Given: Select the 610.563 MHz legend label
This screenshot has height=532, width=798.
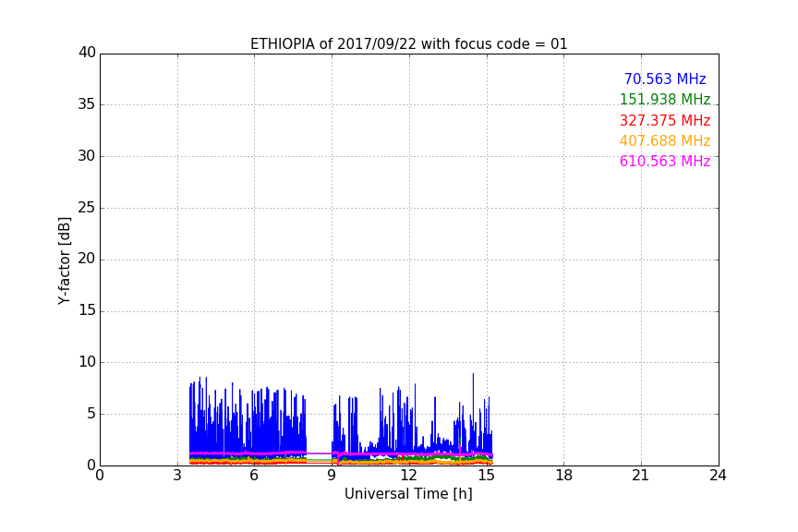Looking at the screenshot, I should tap(665, 161).
